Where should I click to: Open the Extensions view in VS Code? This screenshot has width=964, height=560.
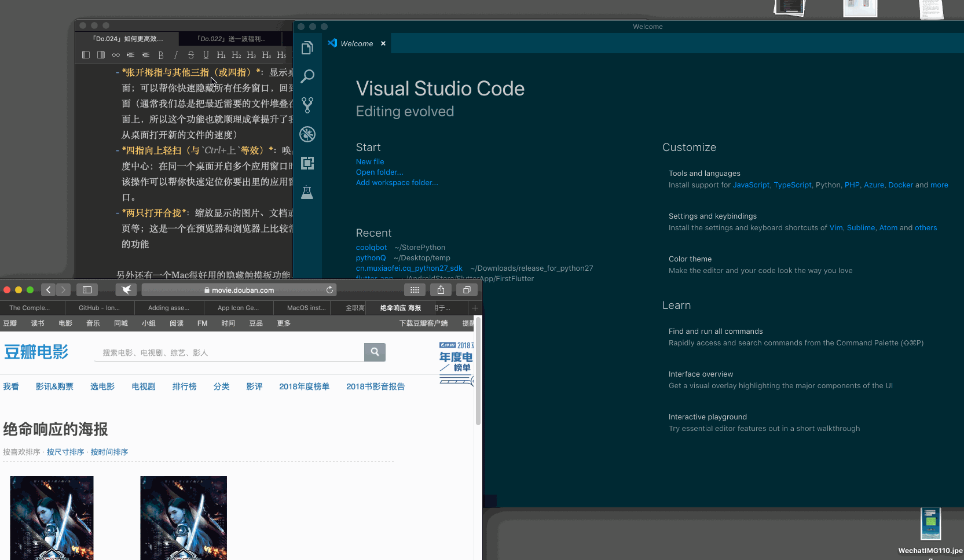pos(307,163)
